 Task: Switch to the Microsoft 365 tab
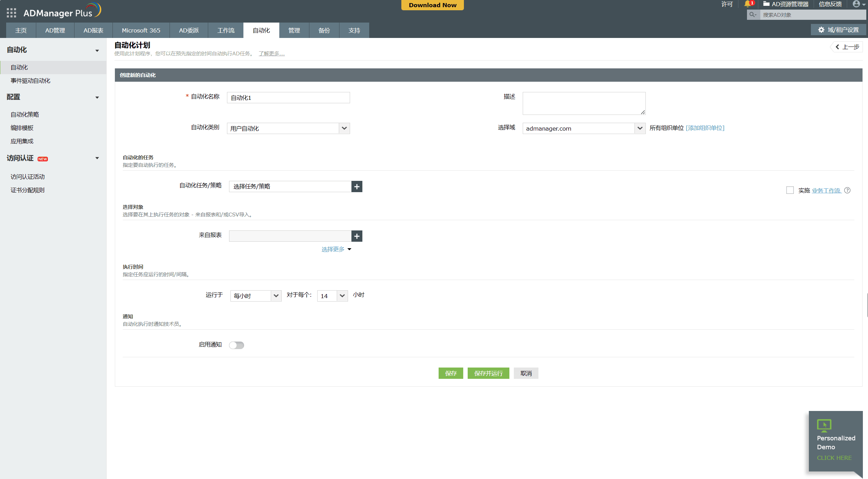click(141, 30)
